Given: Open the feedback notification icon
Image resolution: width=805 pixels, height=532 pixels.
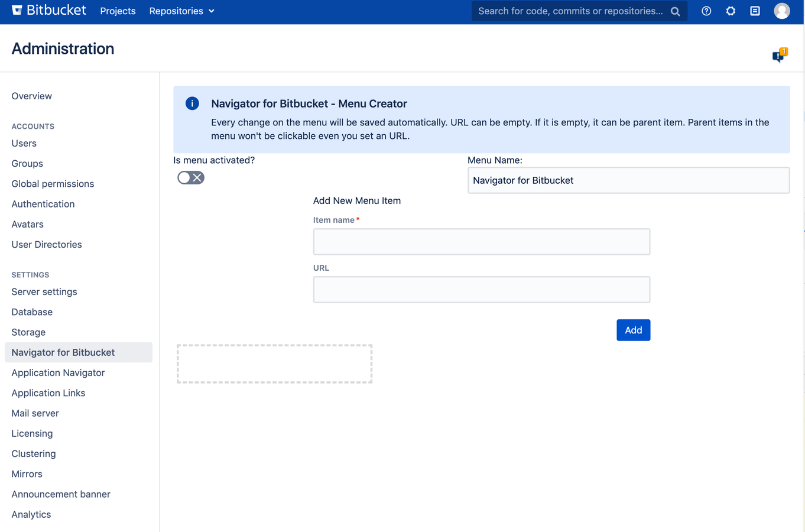Looking at the screenshot, I should (780, 56).
